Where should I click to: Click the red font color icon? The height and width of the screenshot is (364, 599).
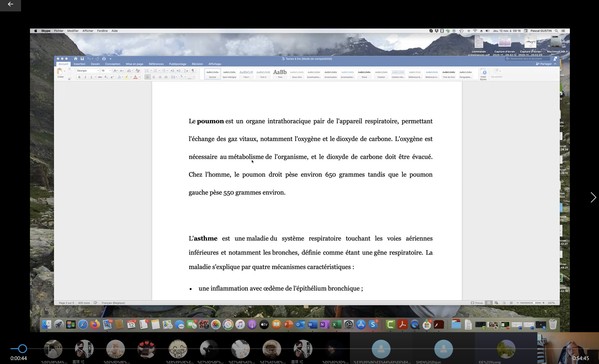pyautogui.click(x=135, y=77)
